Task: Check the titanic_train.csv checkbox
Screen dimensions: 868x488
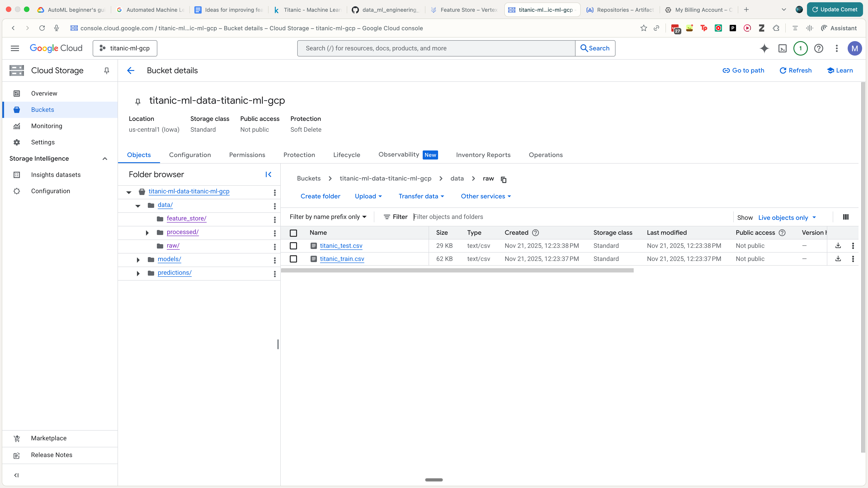Action: coord(293,259)
